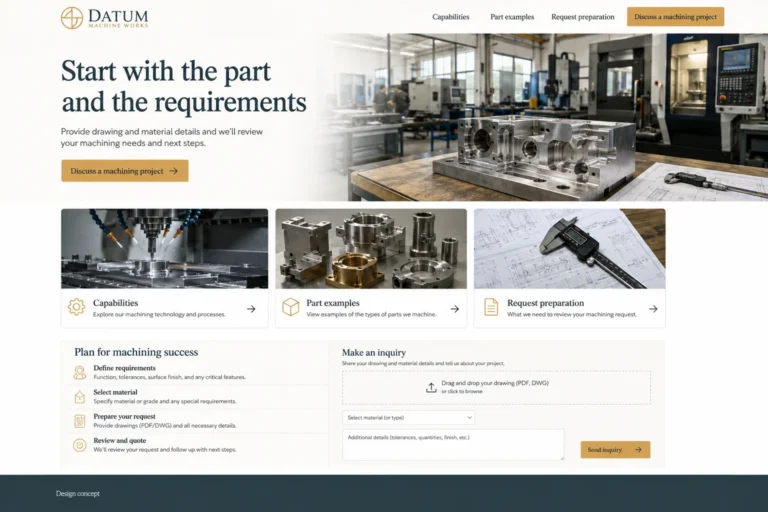Click the arrow on the Part examples card
768x512 pixels.
coord(455,309)
